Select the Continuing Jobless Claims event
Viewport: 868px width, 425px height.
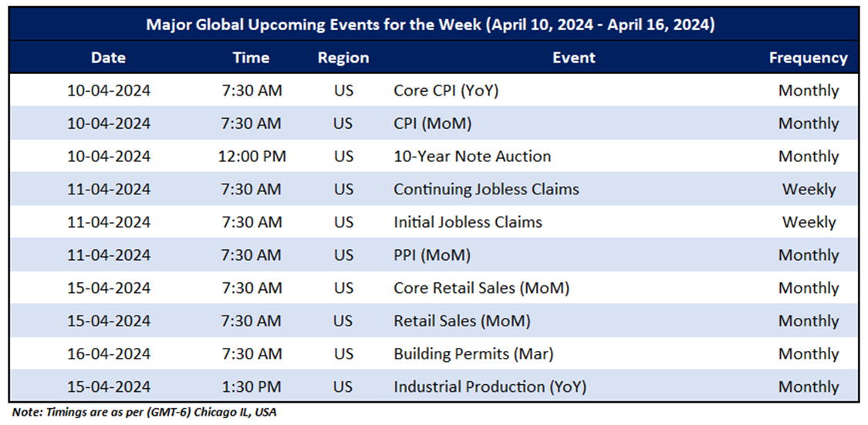[486, 189]
